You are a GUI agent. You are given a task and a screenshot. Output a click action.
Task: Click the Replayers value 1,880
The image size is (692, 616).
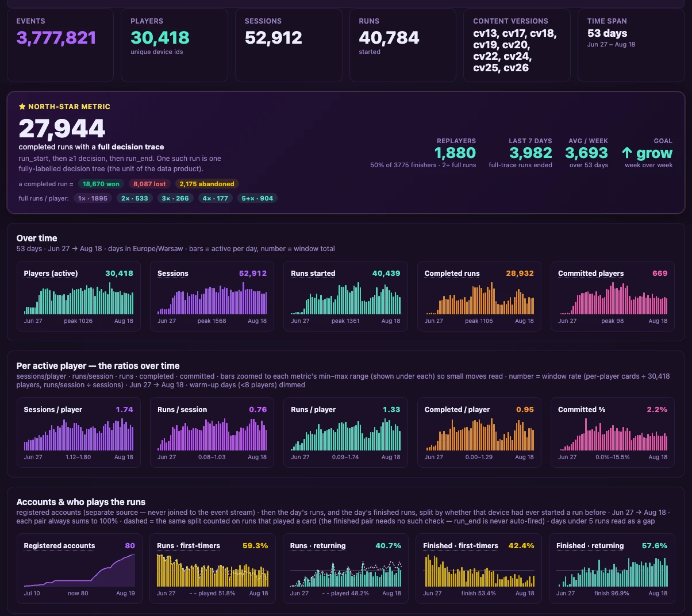(x=455, y=153)
